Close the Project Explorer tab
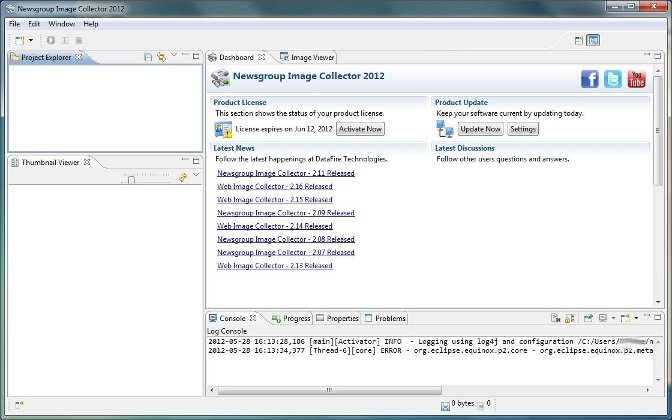 click(79, 57)
